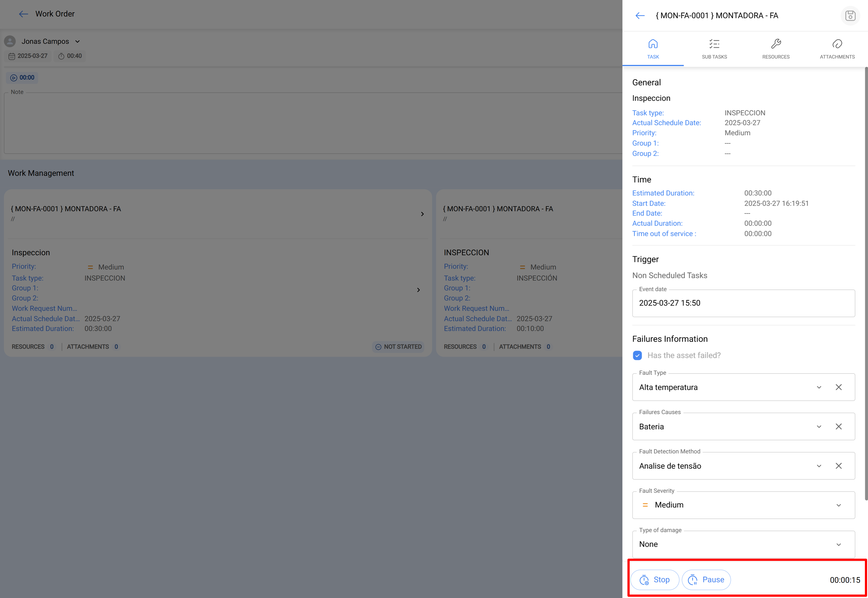This screenshot has height=598, width=868.
Task: Click inside the Note text area
Action: [313, 123]
